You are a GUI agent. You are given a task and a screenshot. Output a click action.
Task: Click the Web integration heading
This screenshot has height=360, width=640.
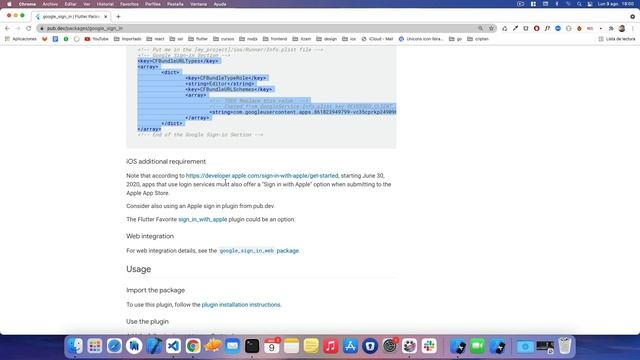tap(150, 236)
